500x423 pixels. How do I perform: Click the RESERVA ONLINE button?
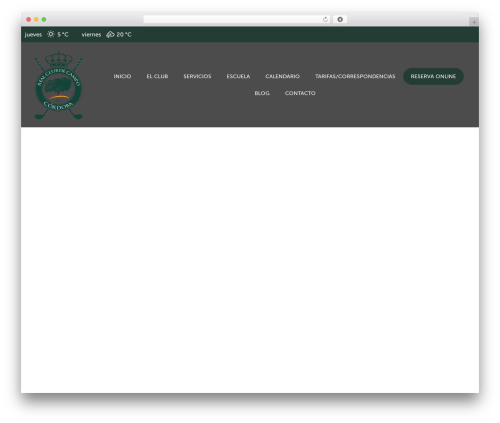click(433, 76)
